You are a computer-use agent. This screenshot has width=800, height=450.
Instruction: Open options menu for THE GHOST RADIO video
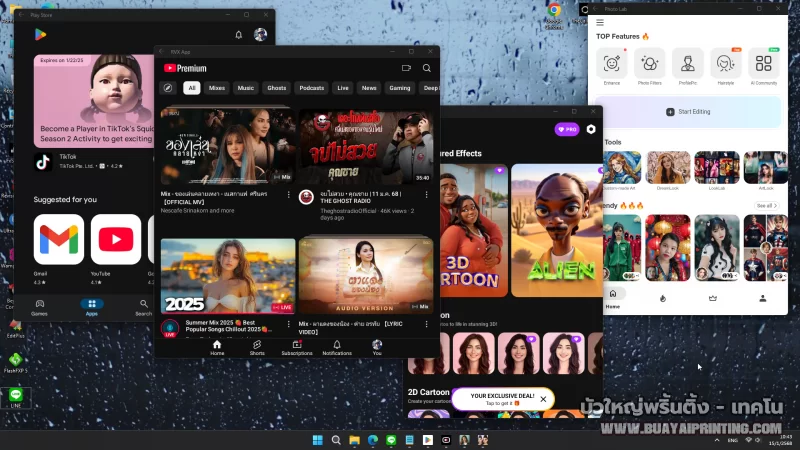click(x=427, y=194)
